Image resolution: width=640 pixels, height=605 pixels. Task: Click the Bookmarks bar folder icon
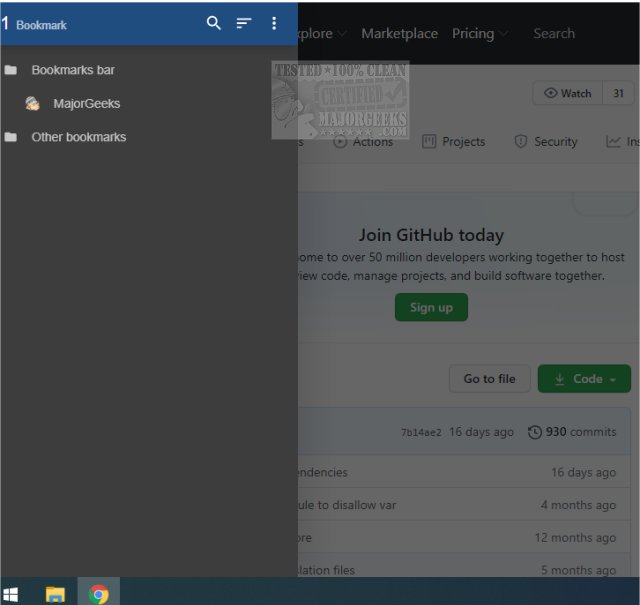point(11,70)
